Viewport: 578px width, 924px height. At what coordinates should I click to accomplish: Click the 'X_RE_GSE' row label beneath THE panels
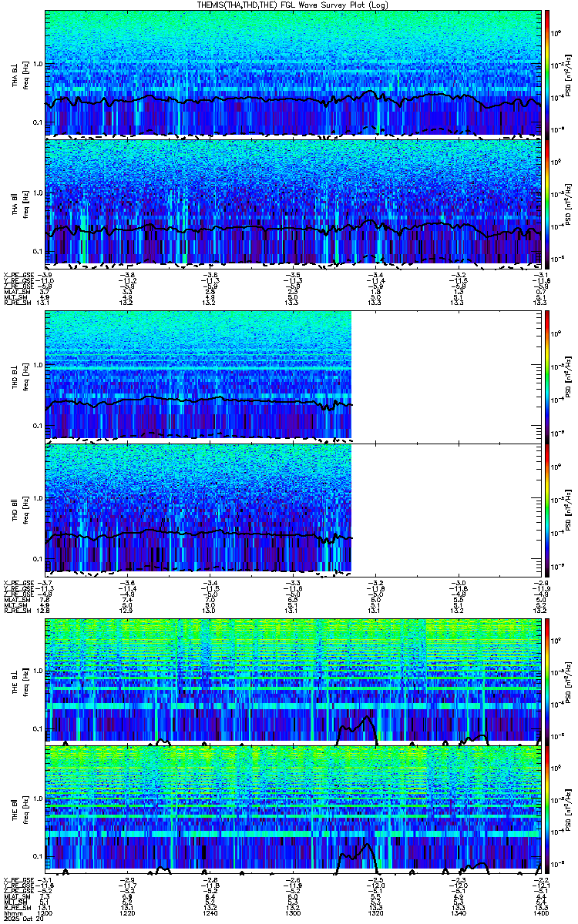[19, 879]
